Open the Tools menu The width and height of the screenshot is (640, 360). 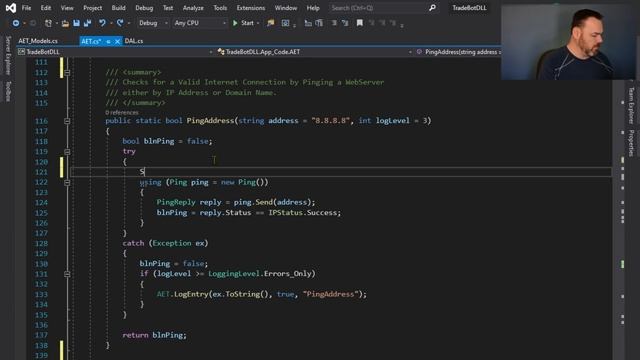pyautogui.click(x=220, y=8)
